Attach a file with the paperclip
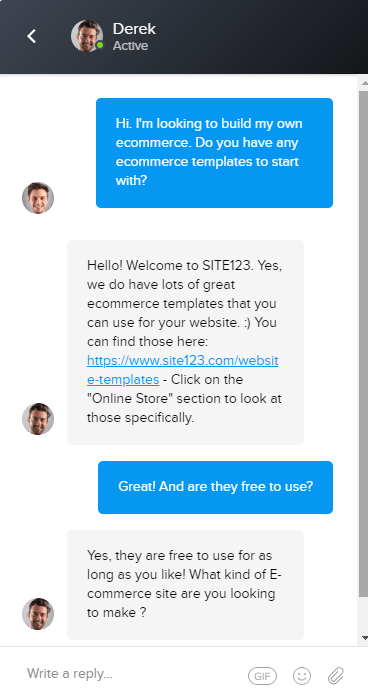The width and height of the screenshot is (368, 700). 335,676
